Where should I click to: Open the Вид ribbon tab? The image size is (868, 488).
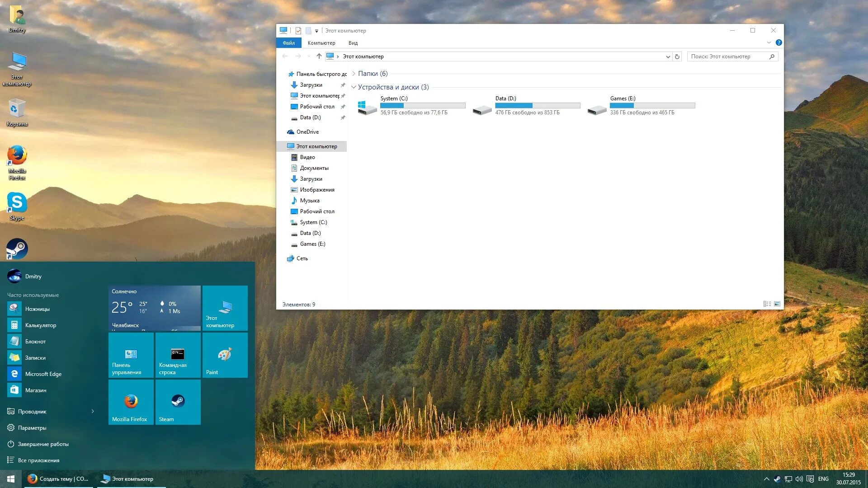coord(353,43)
